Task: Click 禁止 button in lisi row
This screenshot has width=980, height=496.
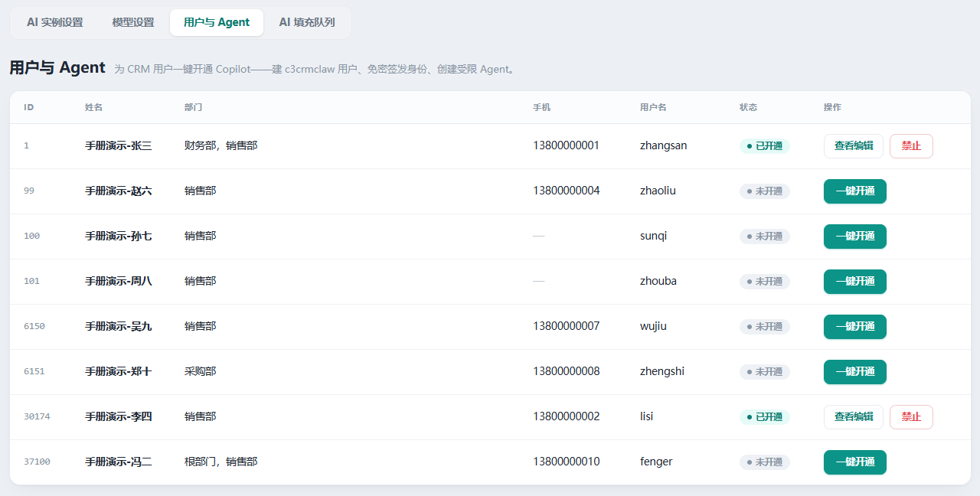Action: point(911,417)
